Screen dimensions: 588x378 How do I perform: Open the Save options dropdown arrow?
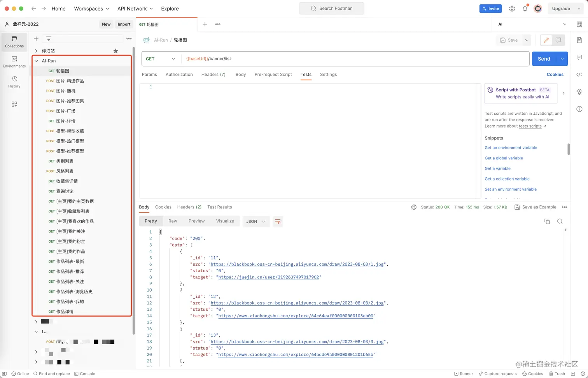pyautogui.click(x=527, y=40)
